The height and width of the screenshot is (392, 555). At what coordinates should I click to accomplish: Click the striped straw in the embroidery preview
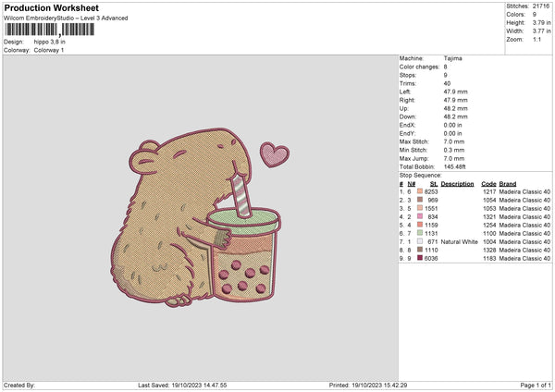pos(240,194)
